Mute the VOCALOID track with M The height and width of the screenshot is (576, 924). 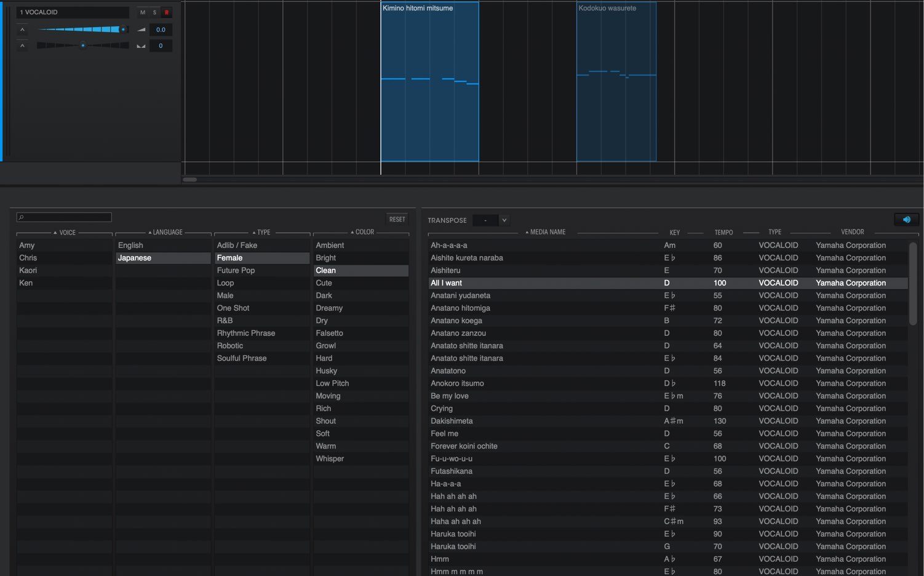pyautogui.click(x=143, y=12)
